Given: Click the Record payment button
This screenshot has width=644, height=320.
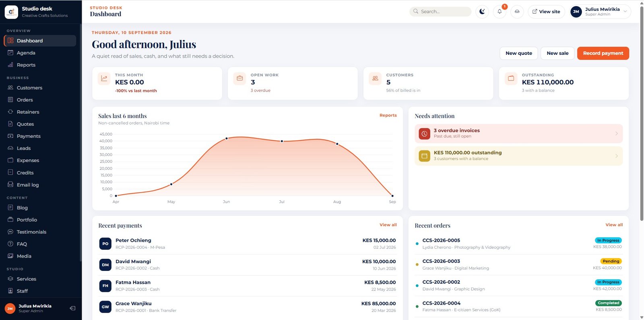Looking at the screenshot, I should [603, 53].
